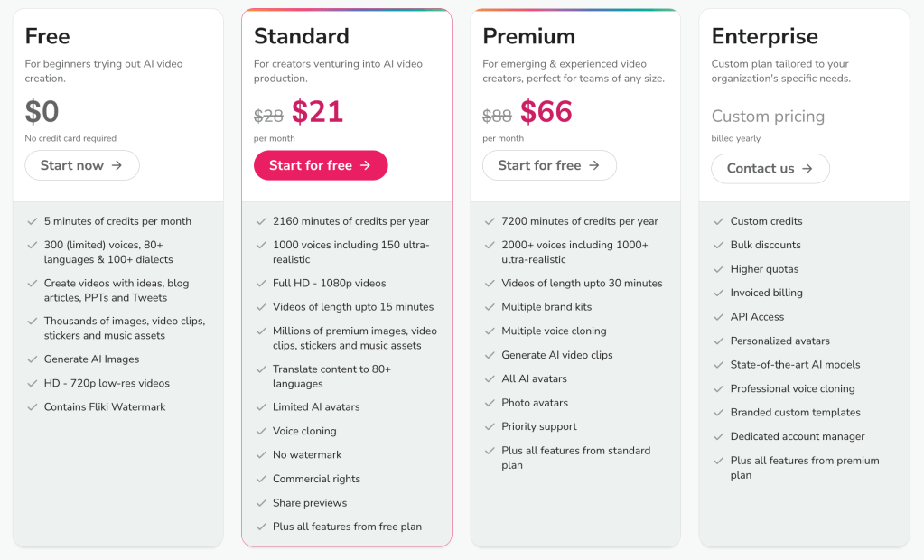
Task: Click the checkmark beside "5 minutes of credits per month"
Action: click(x=30, y=221)
